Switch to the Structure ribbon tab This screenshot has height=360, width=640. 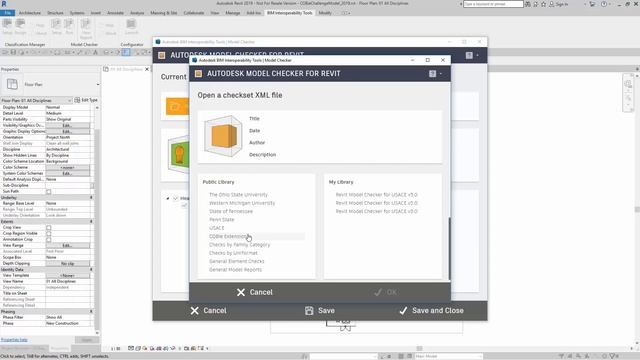tap(55, 13)
